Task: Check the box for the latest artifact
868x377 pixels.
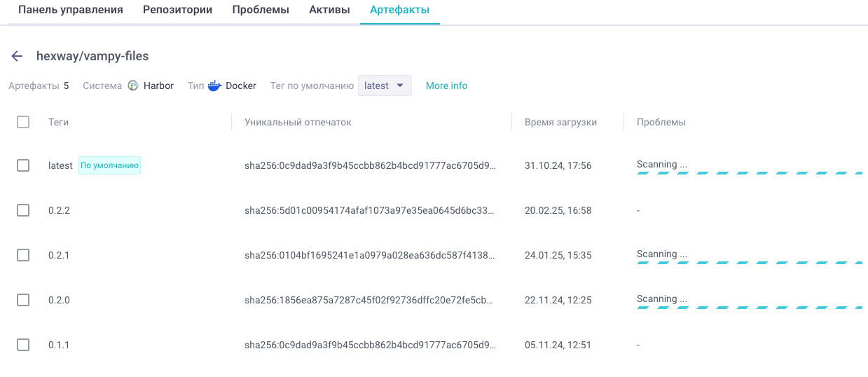Action: (23, 165)
